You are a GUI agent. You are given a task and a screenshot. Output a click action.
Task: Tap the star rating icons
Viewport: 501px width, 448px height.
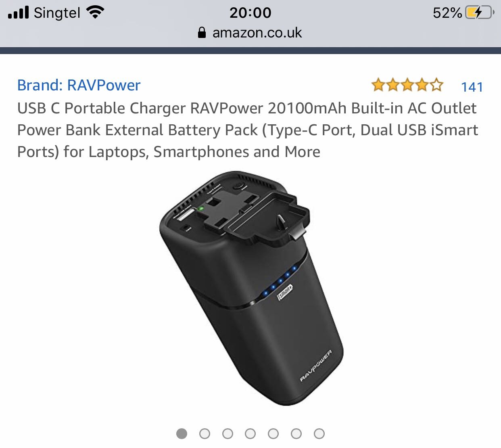407,85
